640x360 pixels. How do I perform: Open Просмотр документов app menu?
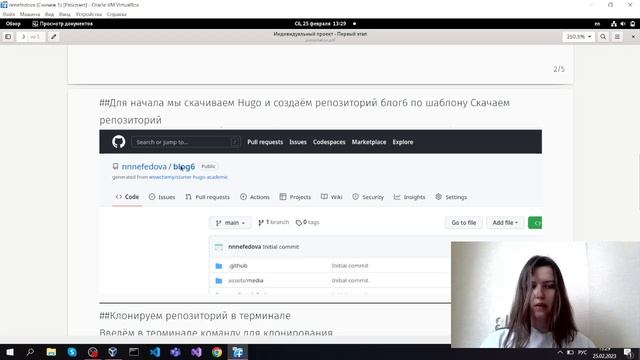click(63, 24)
